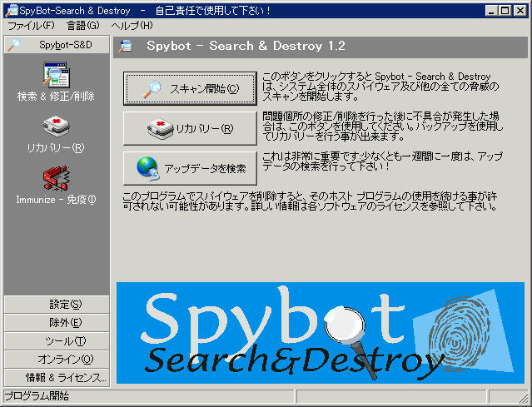
Task: Click the 検索 & 修正/削除 sidebar label
Action: tap(57, 97)
